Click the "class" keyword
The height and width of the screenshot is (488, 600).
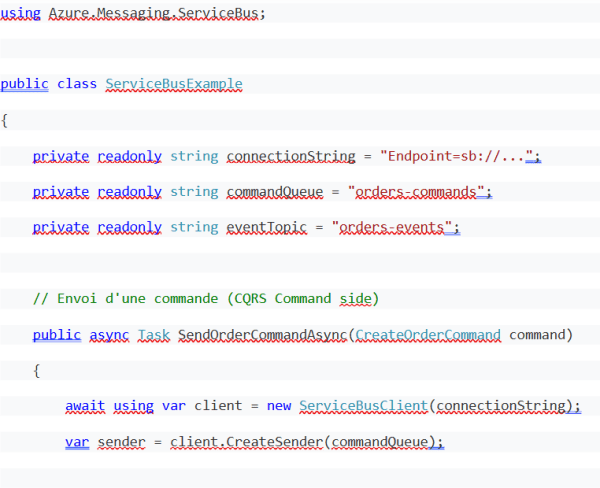[x=77, y=84]
